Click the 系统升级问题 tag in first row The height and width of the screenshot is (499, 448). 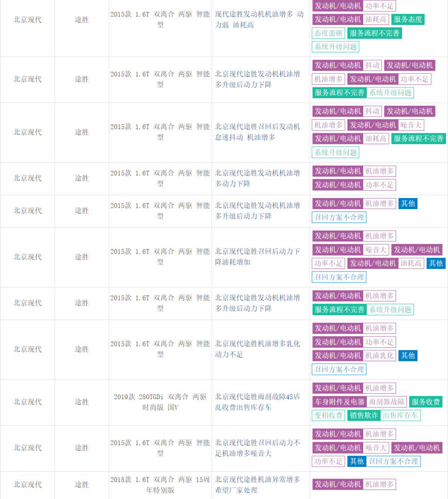[x=335, y=47]
